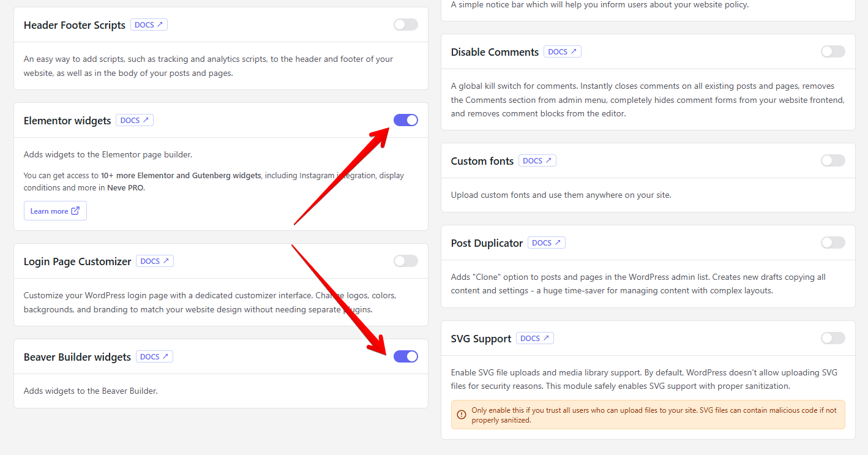
Task: Click the SVG Support module heading
Action: point(481,339)
